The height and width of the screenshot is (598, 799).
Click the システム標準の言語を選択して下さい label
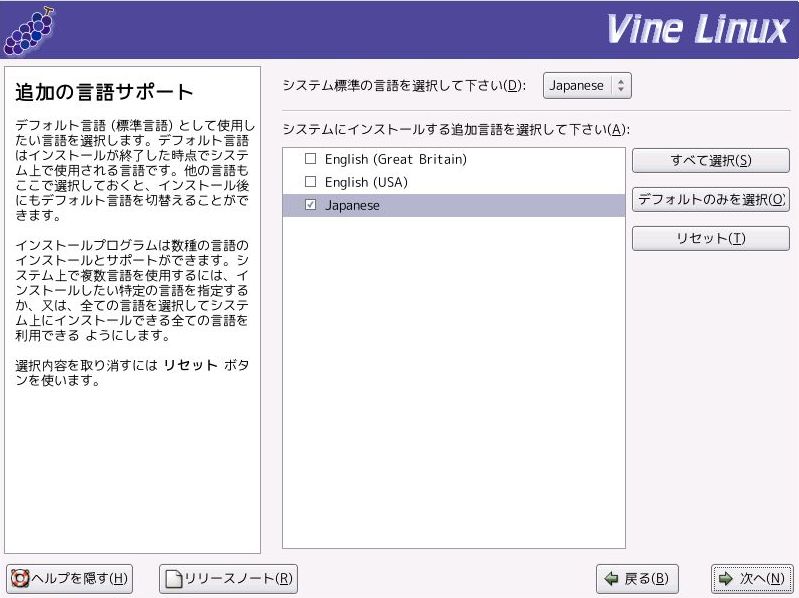pos(404,85)
